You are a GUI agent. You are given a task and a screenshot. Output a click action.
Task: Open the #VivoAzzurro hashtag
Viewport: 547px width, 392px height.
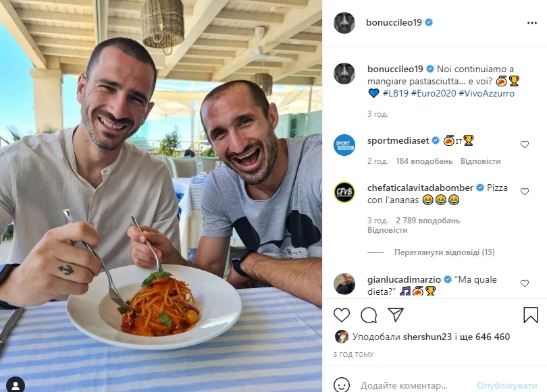coord(487,93)
